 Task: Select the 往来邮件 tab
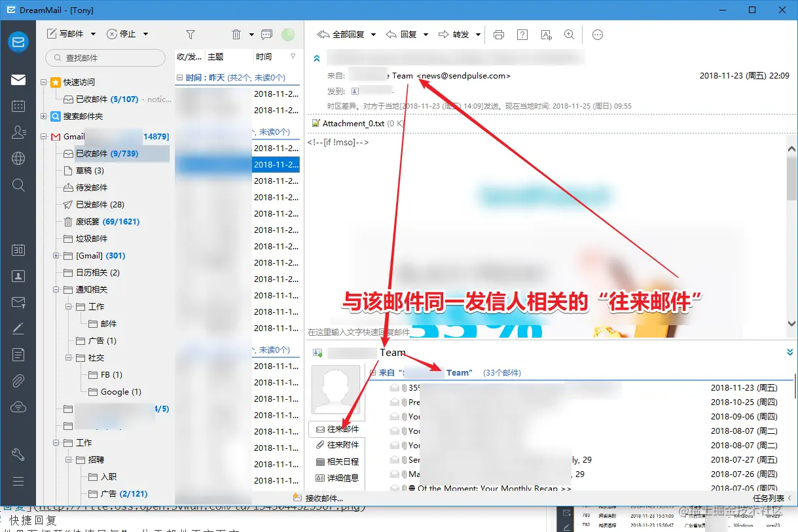click(x=336, y=429)
